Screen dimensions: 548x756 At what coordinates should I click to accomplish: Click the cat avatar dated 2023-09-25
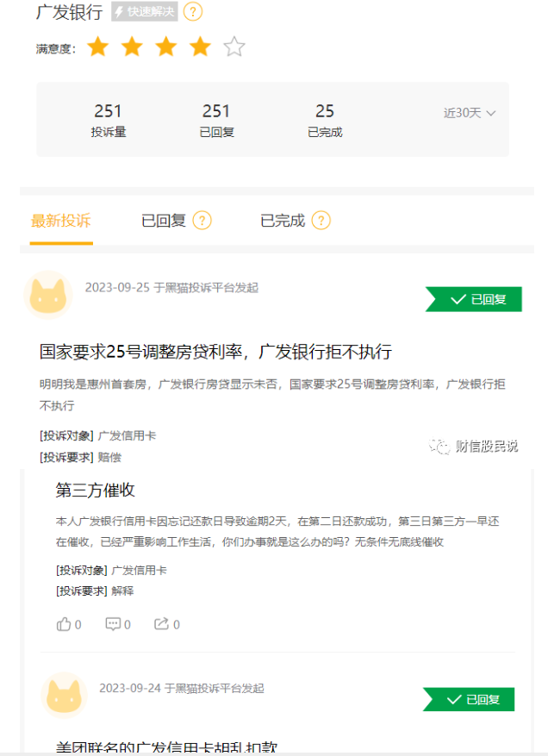coord(47,295)
